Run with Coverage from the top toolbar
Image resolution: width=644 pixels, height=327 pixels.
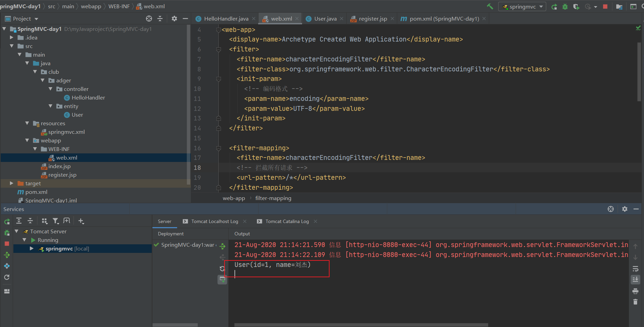(x=576, y=7)
